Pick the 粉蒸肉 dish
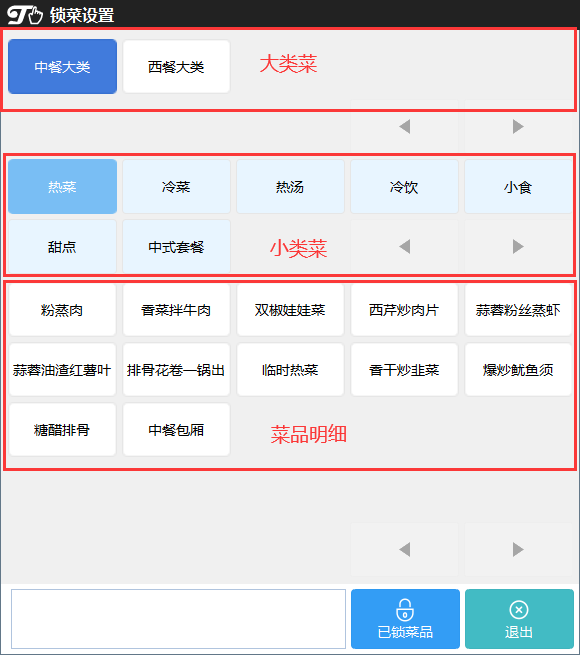Viewport: 580px width, 655px height. (x=62, y=310)
